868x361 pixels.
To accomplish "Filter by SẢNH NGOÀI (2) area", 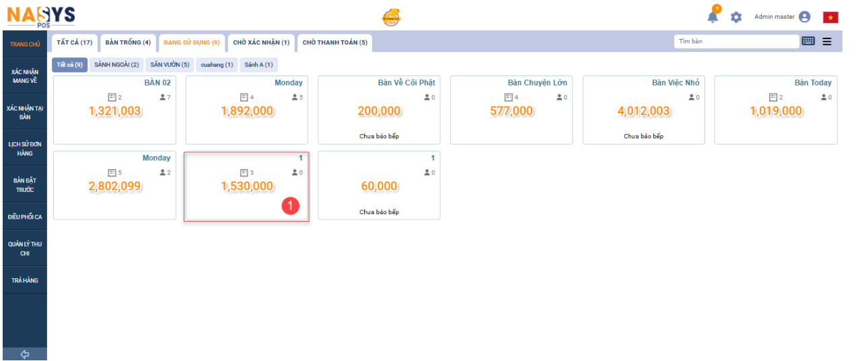I will [x=116, y=65].
